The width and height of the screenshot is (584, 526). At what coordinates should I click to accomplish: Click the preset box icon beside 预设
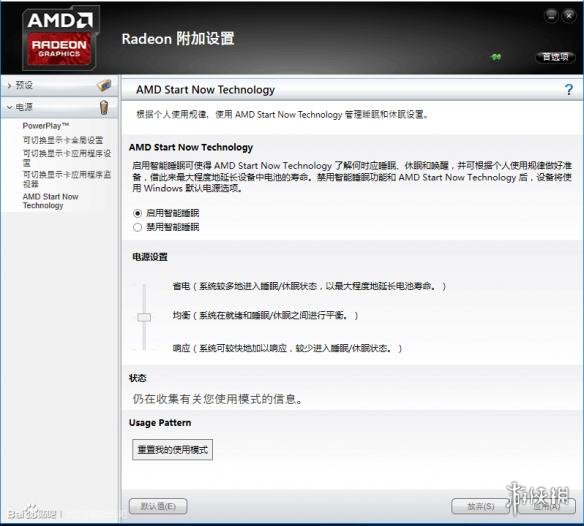104,85
